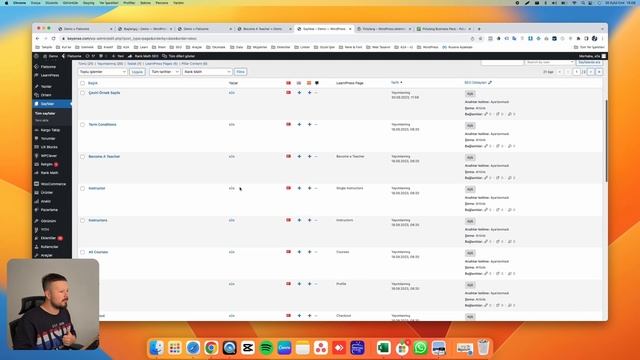This screenshot has width=640, height=360.
Task: Open the Toplu işlemler bulk actions dropdown
Action: 102,72
